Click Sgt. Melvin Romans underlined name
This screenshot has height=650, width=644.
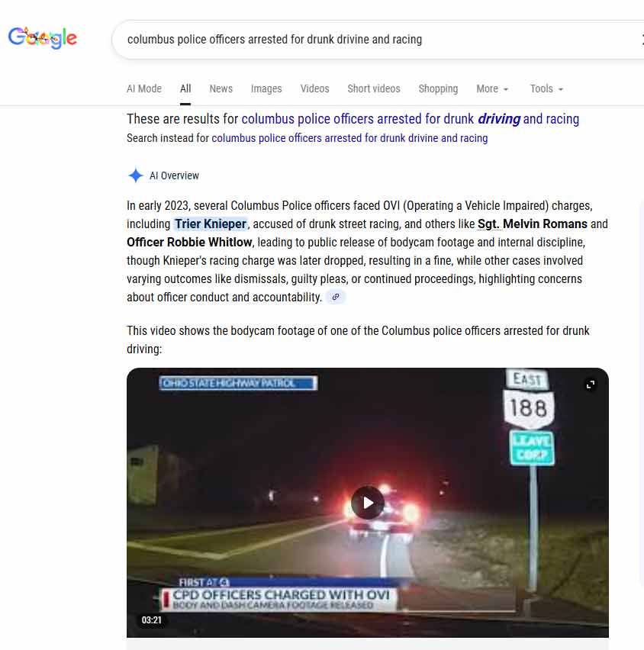pyautogui.click(x=533, y=224)
